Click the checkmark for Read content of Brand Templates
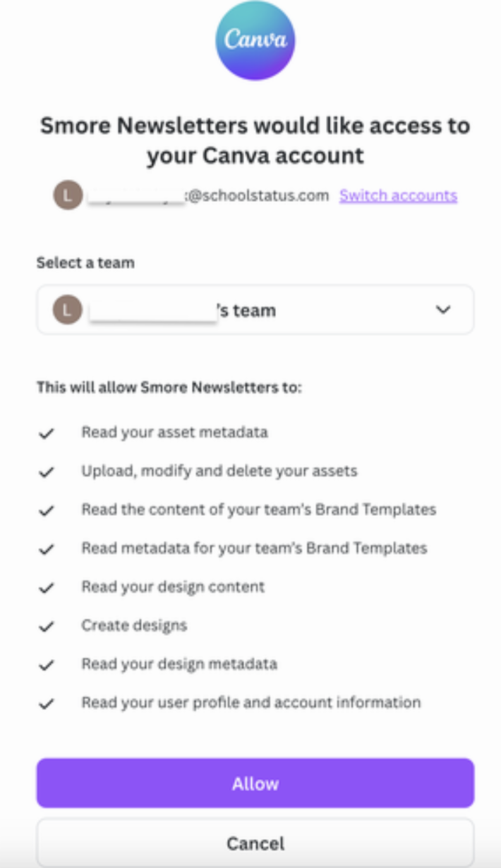 47,510
